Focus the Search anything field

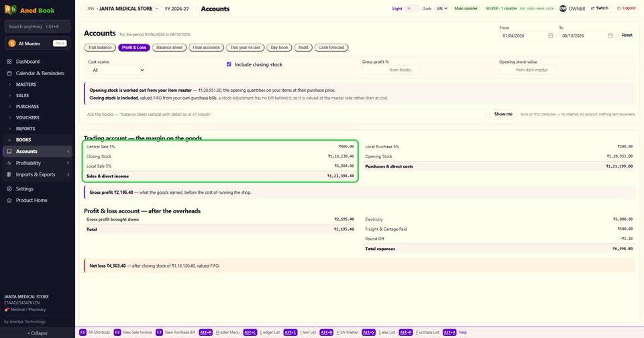(38, 27)
